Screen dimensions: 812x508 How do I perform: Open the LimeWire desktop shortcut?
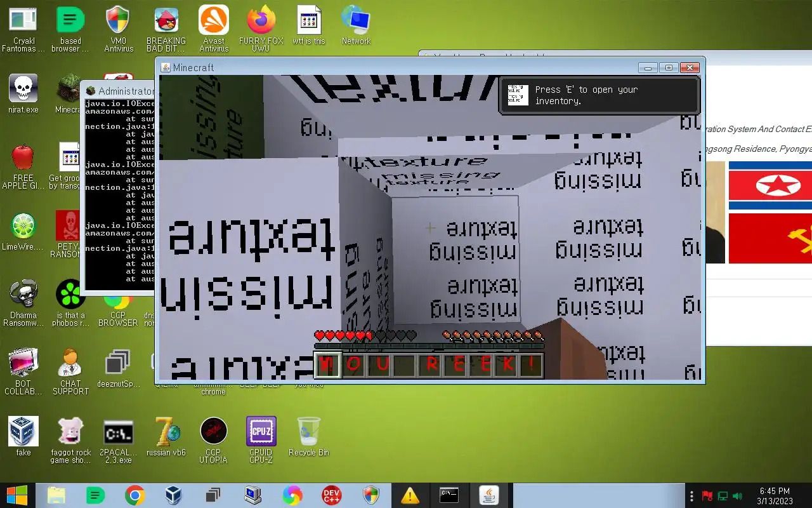23,231
